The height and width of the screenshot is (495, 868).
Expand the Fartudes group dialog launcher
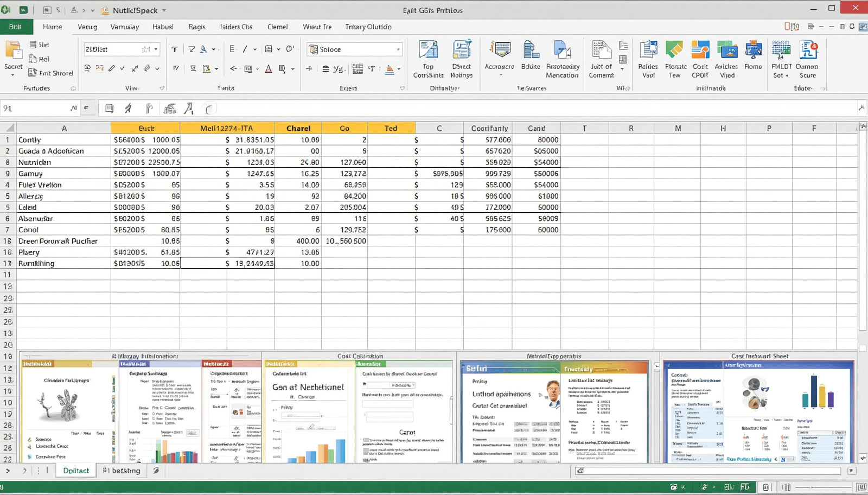coord(73,88)
